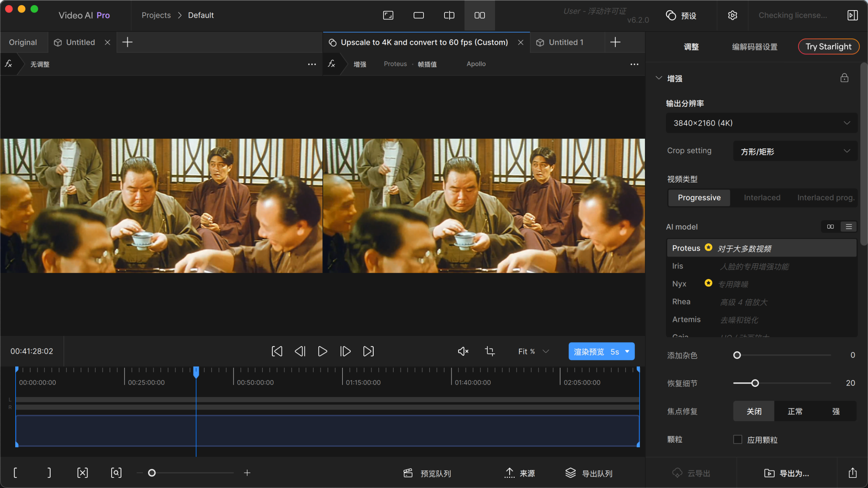Open the 3840×2160 (4K) resolution dropdown
The image size is (868, 488).
tap(762, 123)
